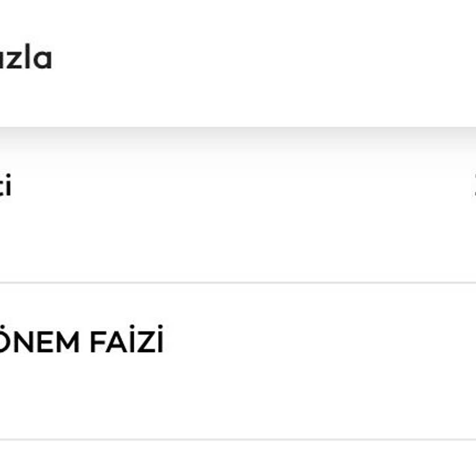476x476 pixels.
Task: Click the blank strip under the bottom divider
Action: 238,459
